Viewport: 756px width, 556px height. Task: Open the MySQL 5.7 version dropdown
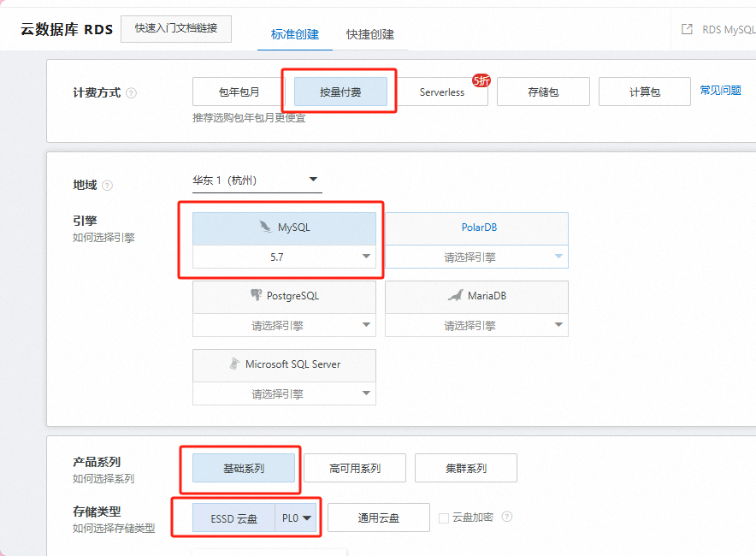[284, 257]
